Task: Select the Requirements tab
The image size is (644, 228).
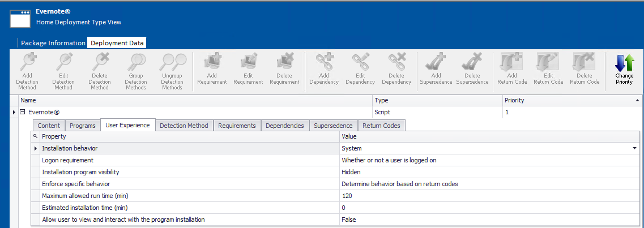Action: [x=237, y=126]
